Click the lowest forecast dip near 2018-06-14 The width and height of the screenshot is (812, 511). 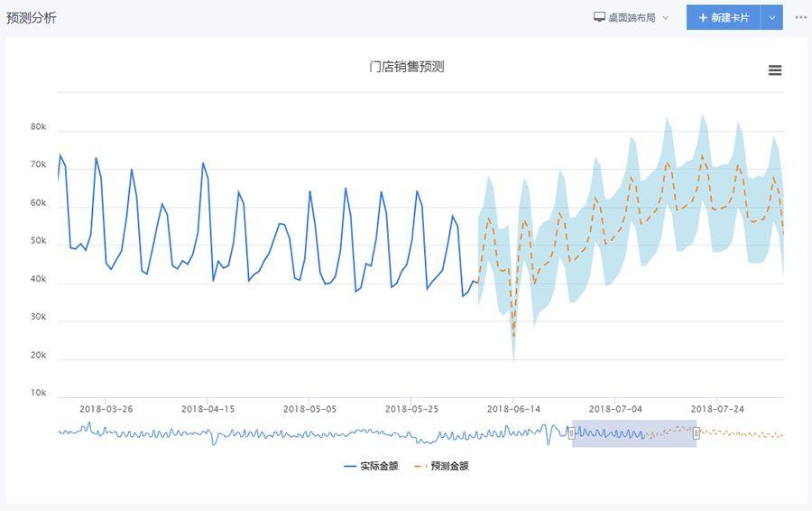tap(513, 337)
